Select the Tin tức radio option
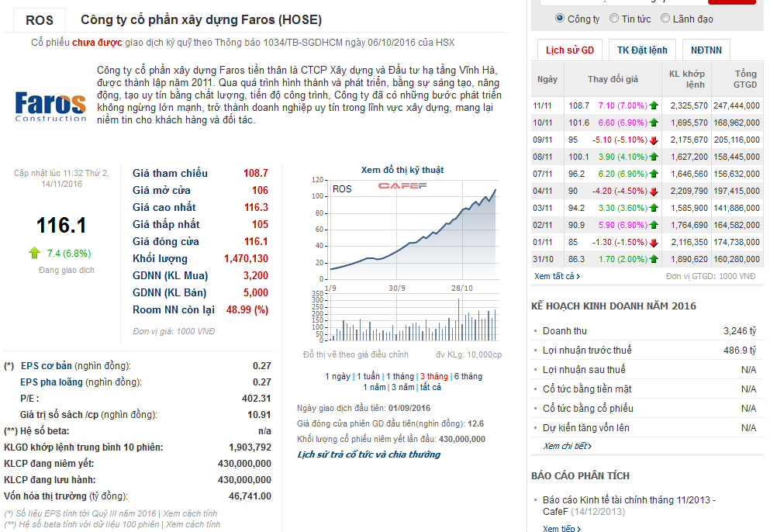Viewport: 770px width, 532px height. click(614, 18)
